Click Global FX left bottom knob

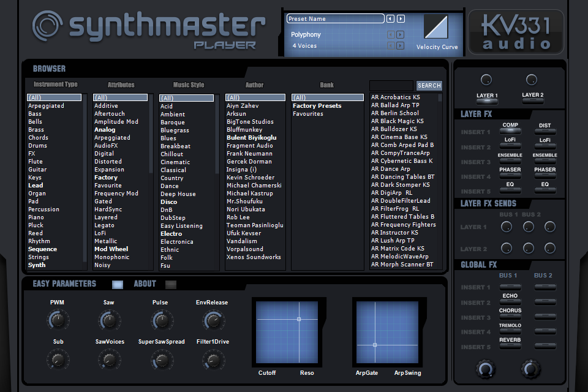[486, 369]
